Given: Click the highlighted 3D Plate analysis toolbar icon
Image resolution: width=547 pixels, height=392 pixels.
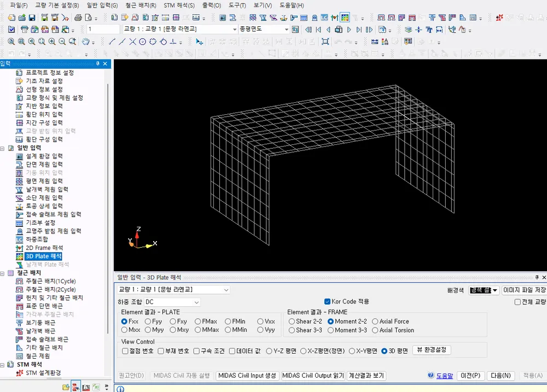Looking at the screenshot, I should point(345,17).
